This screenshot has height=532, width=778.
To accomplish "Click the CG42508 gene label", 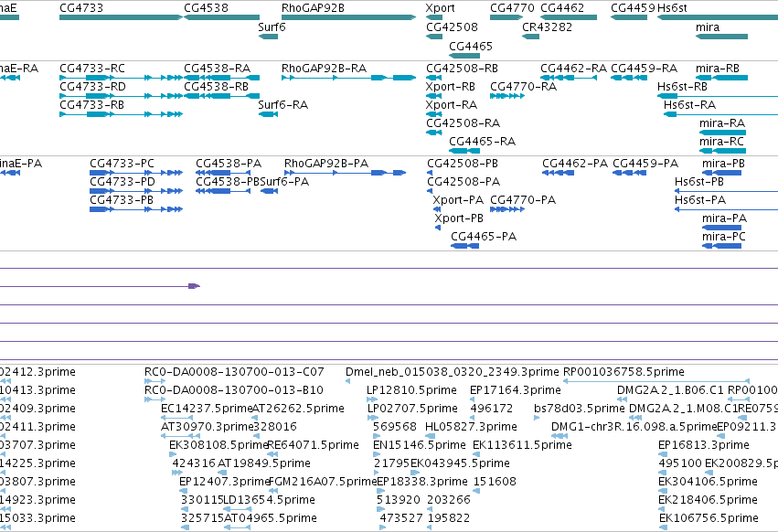I will (452, 27).
